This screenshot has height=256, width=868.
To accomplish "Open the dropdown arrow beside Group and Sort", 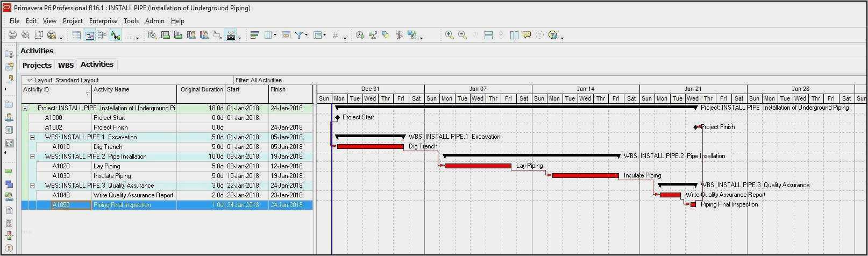I will click(x=325, y=35).
